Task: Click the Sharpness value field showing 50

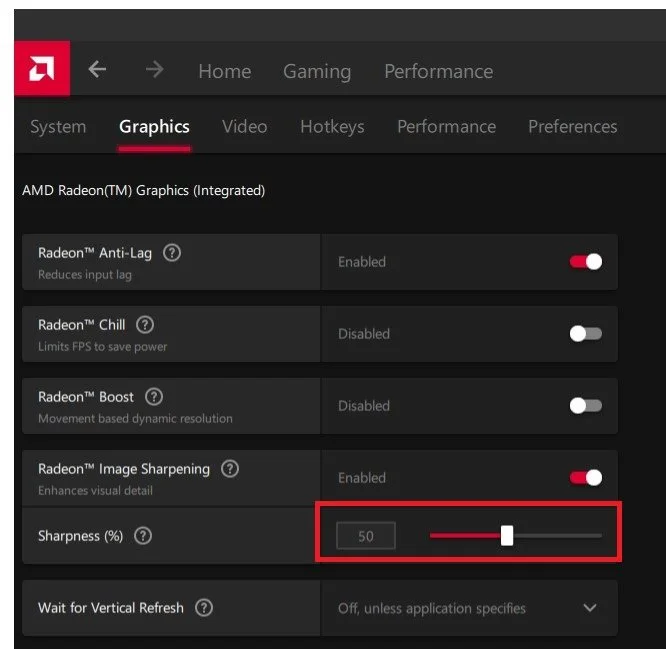Action: (x=366, y=536)
